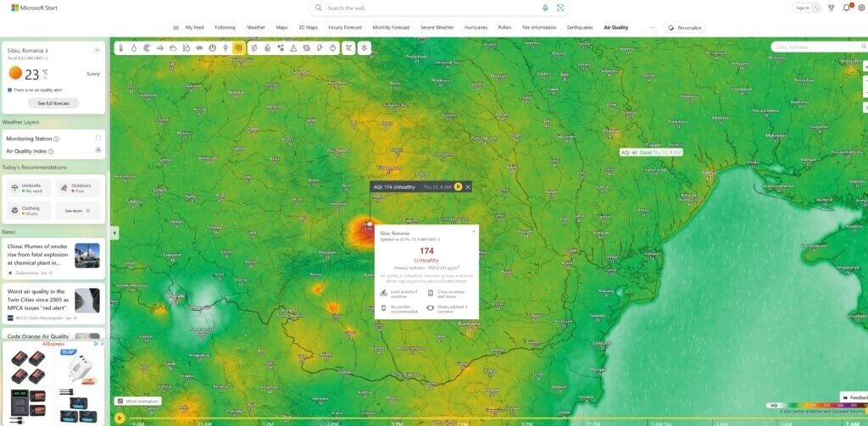Click the microphone voice search icon
Screen dimensions: 868x426
(x=545, y=8)
